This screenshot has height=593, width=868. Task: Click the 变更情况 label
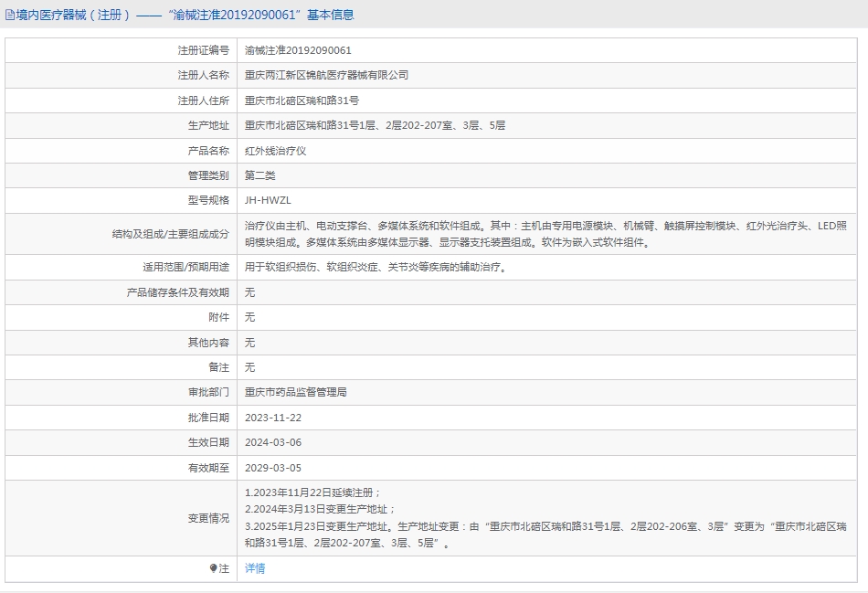coord(208,518)
